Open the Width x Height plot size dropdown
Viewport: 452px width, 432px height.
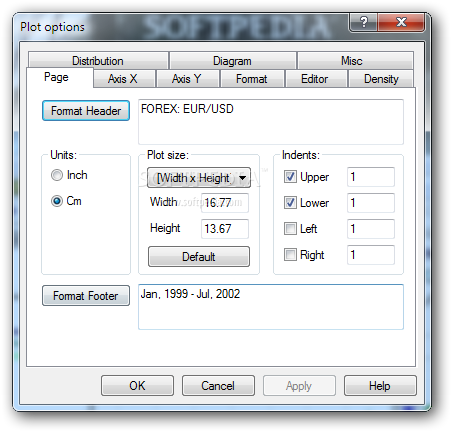click(199, 178)
